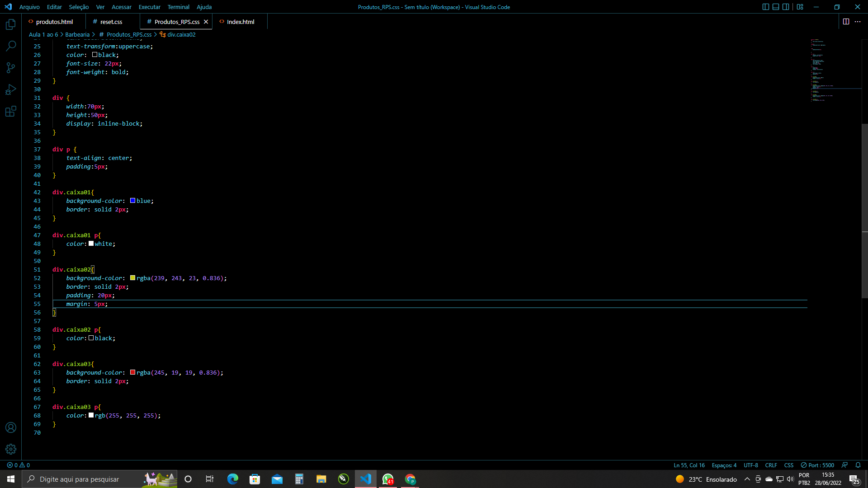Close the Produtos_RPS.css tab

(206, 22)
